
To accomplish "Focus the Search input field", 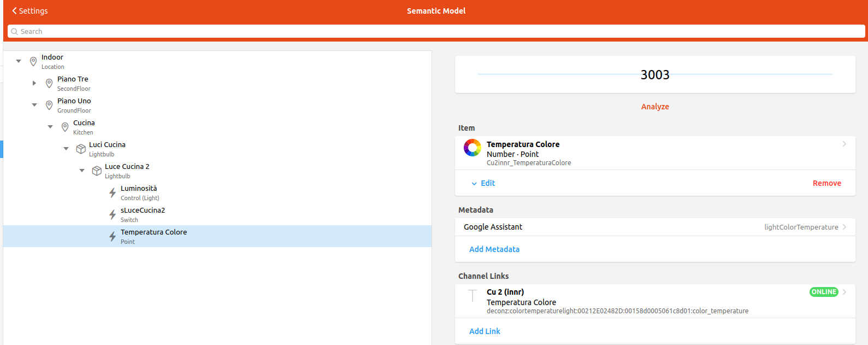I will coord(437,32).
